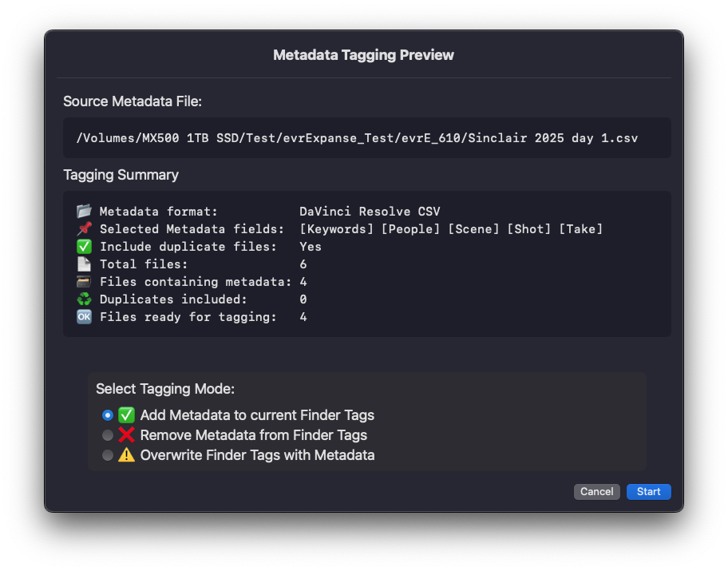Select Add Metadata to current Finder Tags radio
728x571 pixels.
coord(108,415)
